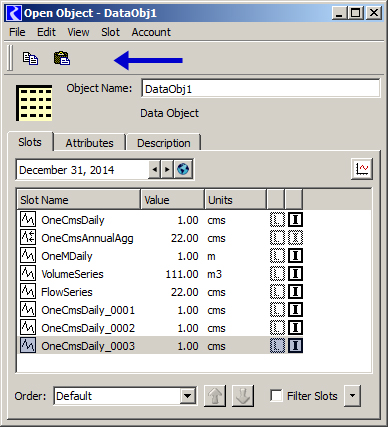388x427 pixels.
Task: Sort by the Slot Name column header
Action: (x=79, y=200)
